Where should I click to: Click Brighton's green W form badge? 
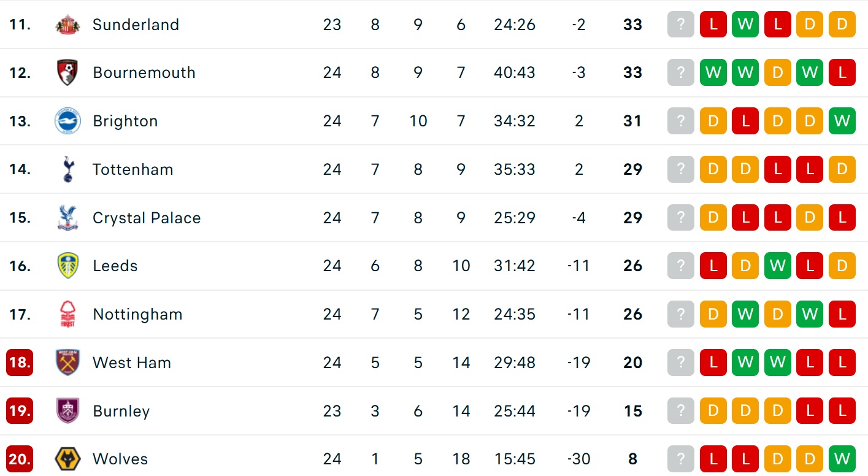(x=842, y=121)
